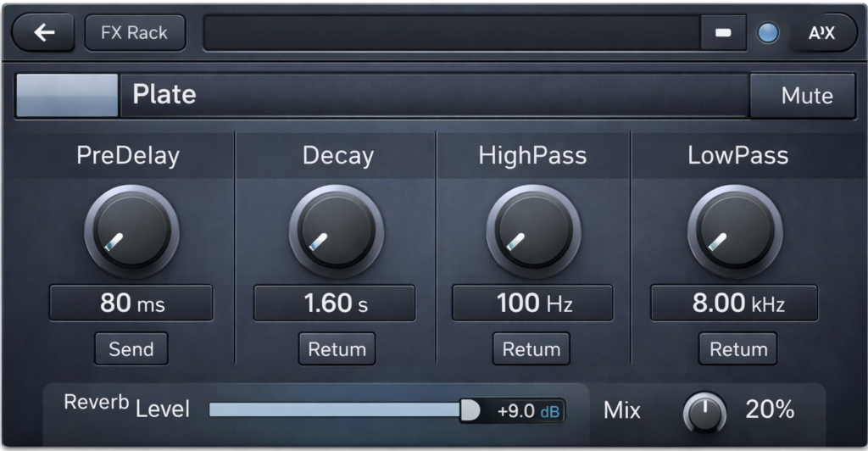Toggle the blue power indicator

pyautogui.click(x=768, y=33)
